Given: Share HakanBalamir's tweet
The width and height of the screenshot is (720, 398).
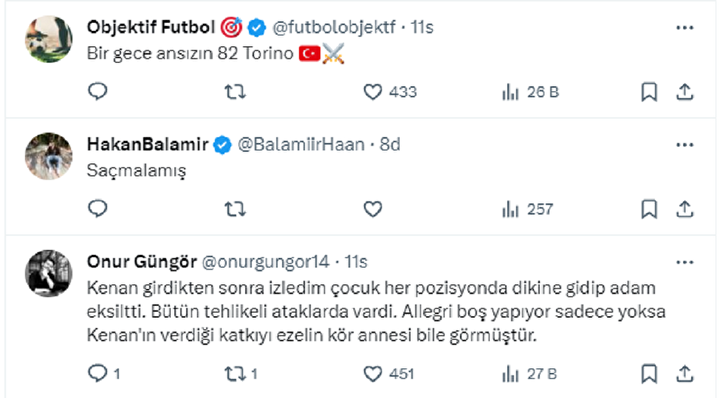Looking at the screenshot, I should tap(685, 209).
